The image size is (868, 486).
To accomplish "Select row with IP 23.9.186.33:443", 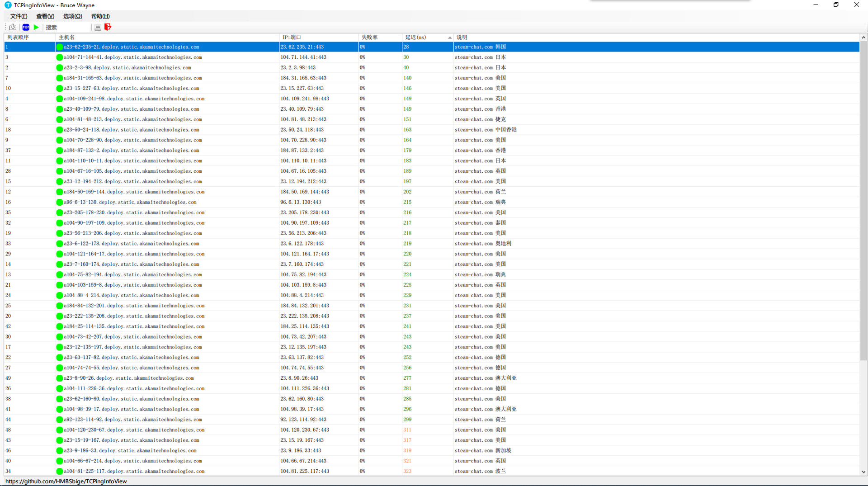I will point(300,451).
